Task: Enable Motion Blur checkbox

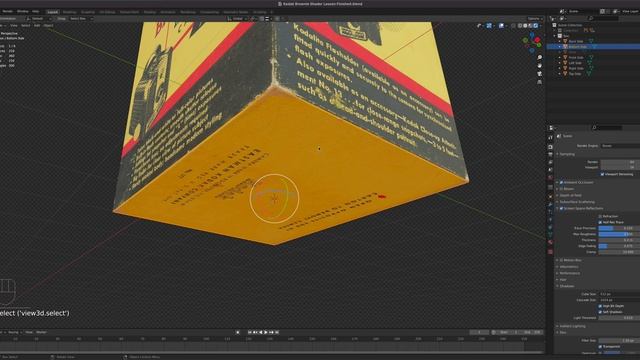Action: coord(562,260)
